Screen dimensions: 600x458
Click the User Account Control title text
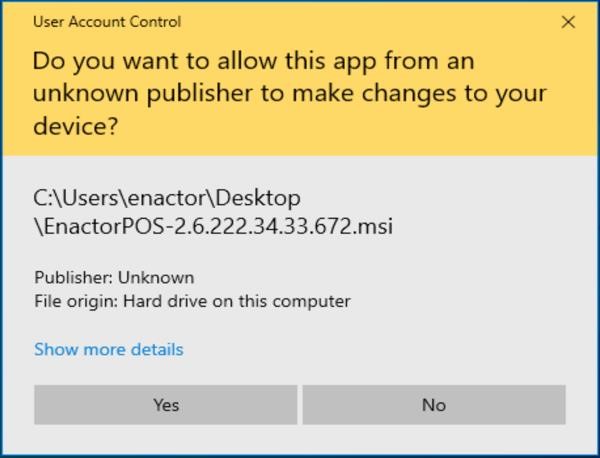[108, 21]
